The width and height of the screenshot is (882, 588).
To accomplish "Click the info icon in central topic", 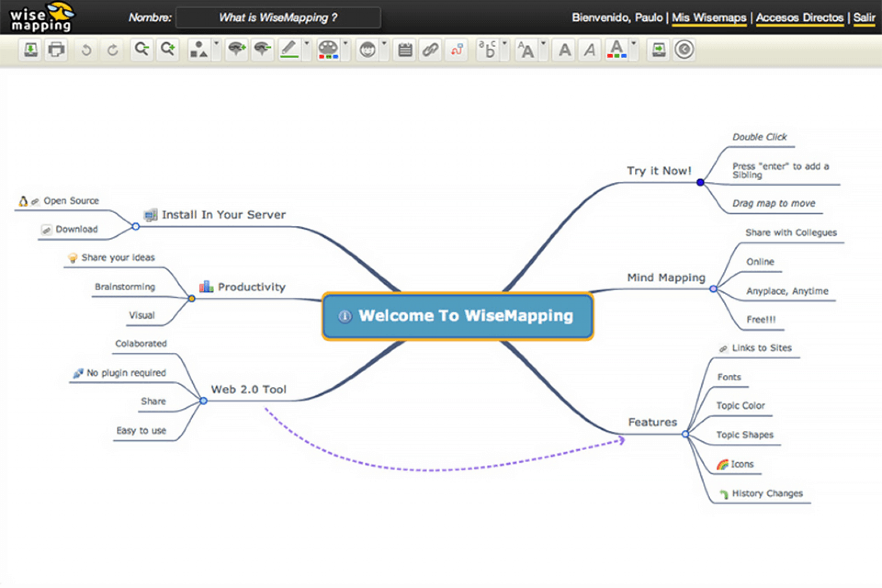I will pyautogui.click(x=345, y=317).
